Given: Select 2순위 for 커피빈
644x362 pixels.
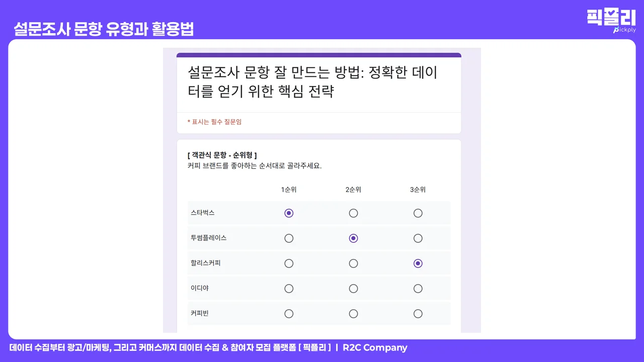Looking at the screenshot, I should (353, 313).
